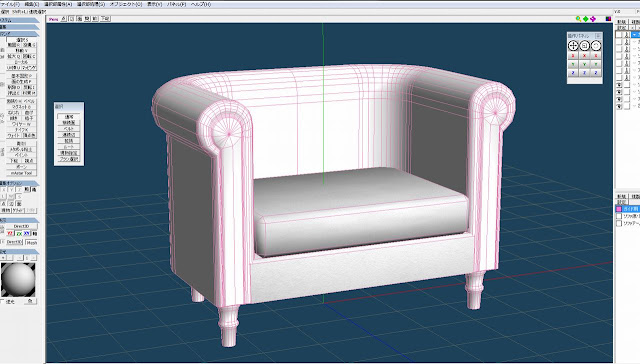The height and width of the screenshot is (364, 640).
Task: Collapse the 表示 display panel header
Action: pos(20,220)
